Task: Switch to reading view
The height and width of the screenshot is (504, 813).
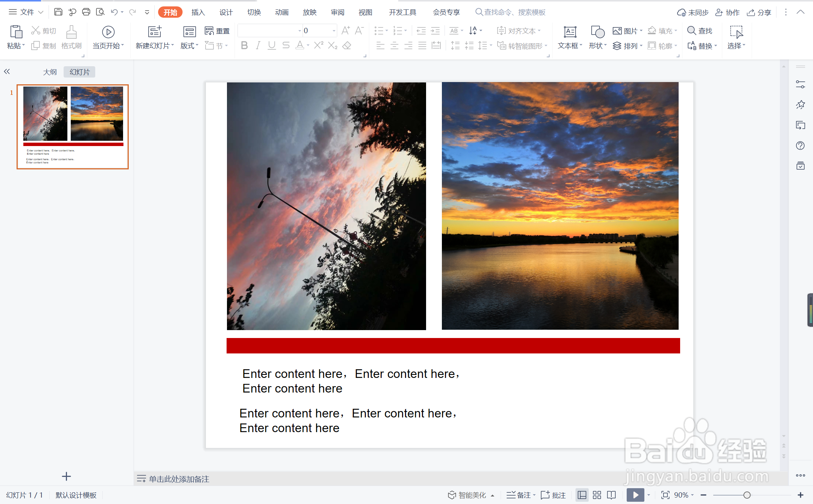Action: (x=612, y=495)
